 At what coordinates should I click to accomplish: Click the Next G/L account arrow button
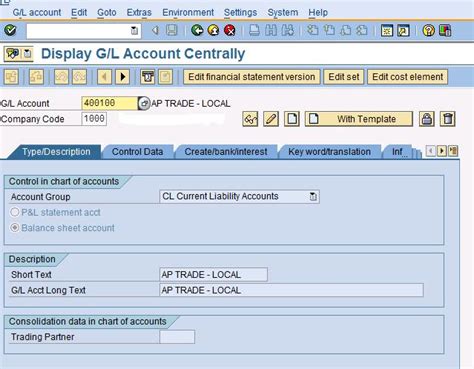123,77
